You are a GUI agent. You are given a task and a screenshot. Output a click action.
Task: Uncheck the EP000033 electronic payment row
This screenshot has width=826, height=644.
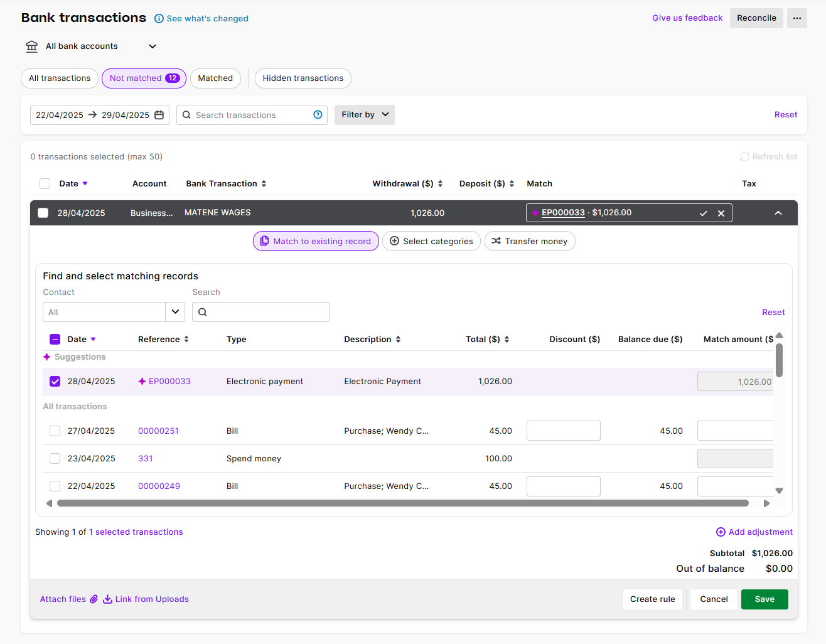(55, 382)
